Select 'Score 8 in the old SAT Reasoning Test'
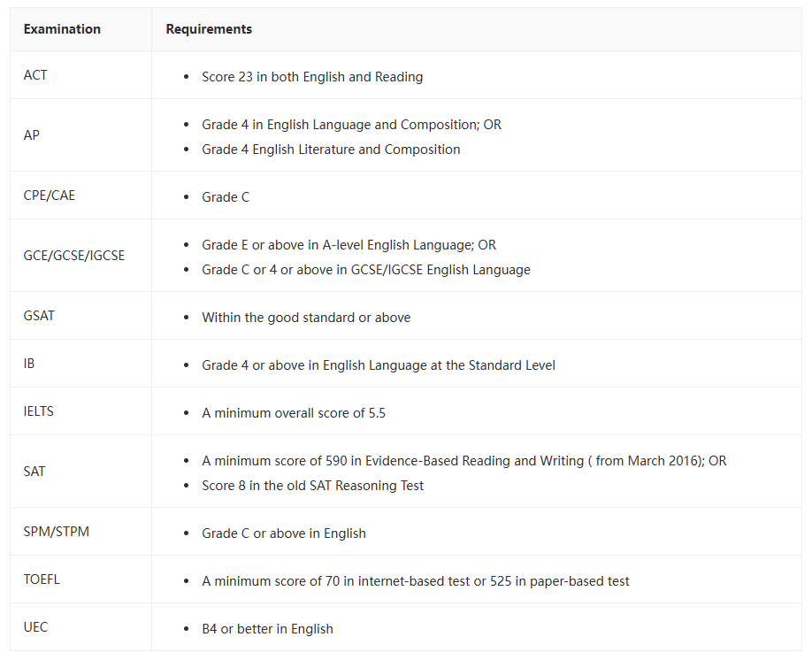This screenshot has height=660, width=812. [313, 486]
